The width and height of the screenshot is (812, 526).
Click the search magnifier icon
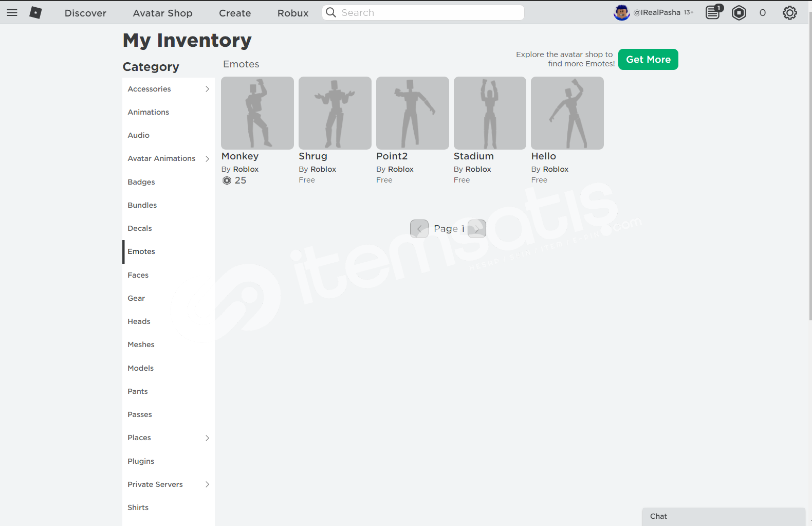click(331, 12)
